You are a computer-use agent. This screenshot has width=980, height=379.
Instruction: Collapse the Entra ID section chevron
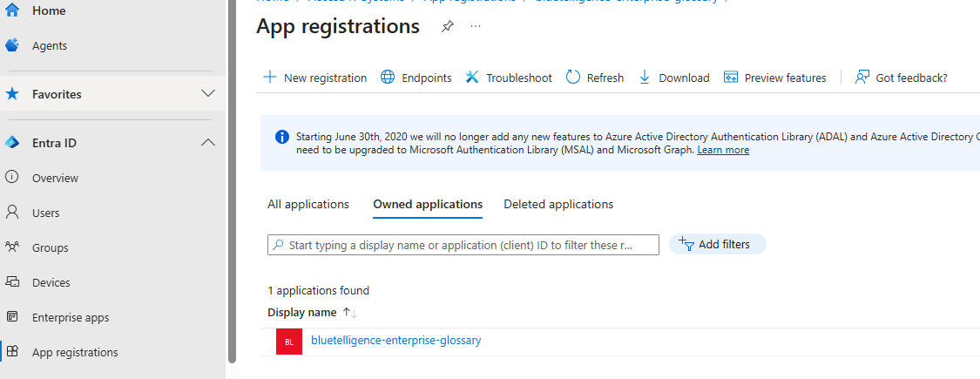coord(208,143)
